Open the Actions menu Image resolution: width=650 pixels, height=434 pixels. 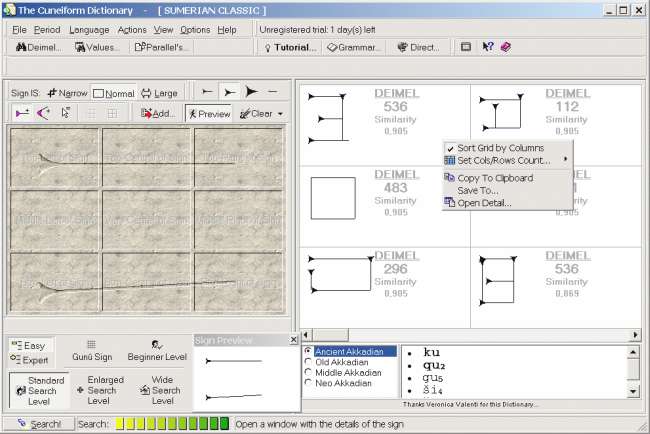[x=131, y=30]
